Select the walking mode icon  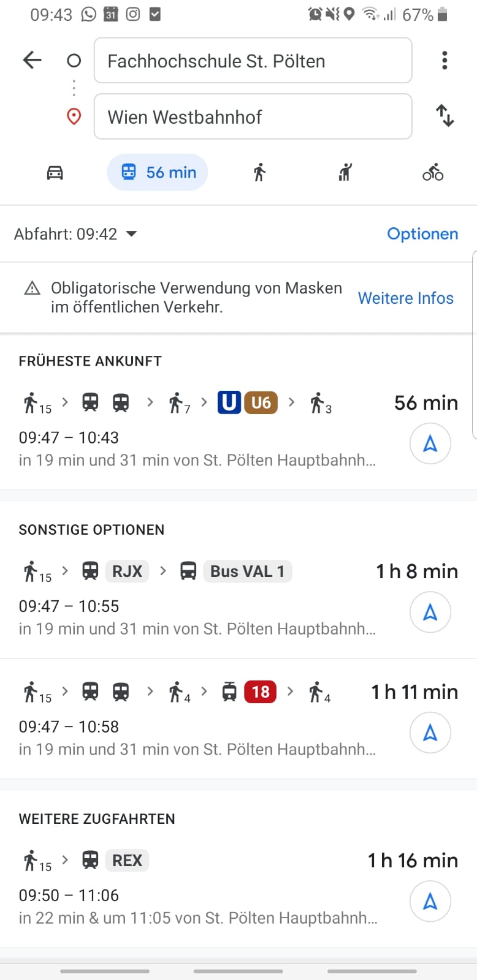point(259,173)
